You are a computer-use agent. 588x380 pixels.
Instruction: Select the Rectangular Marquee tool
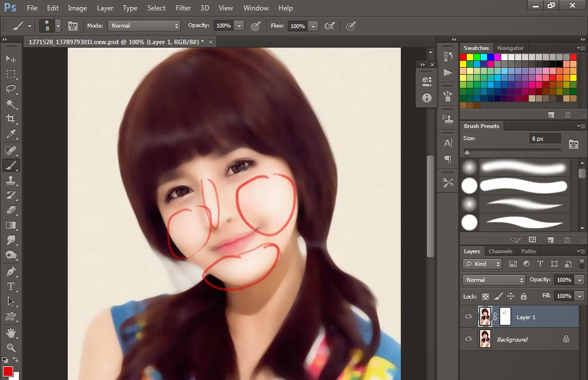11,74
